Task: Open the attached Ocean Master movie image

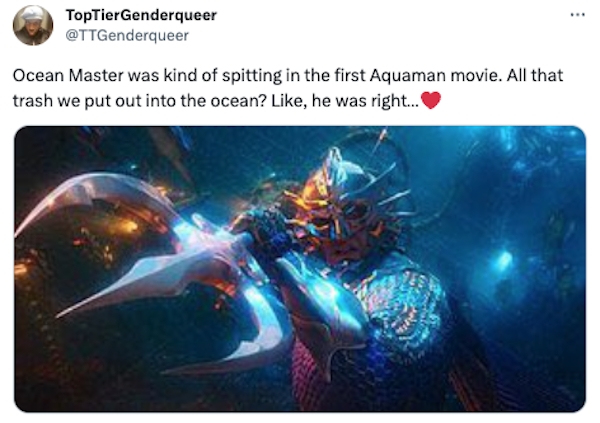Action: pyautogui.click(x=300, y=269)
